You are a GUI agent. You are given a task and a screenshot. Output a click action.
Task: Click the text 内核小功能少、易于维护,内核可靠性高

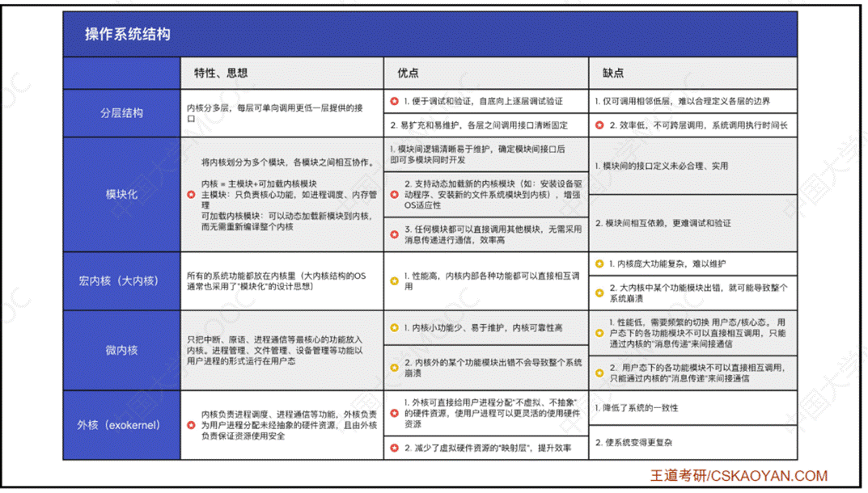[x=483, y=328]
